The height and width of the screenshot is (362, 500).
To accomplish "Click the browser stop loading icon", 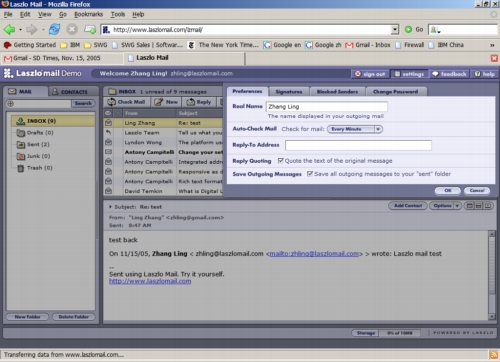I will pyautogui.click(x=72, y=30).
